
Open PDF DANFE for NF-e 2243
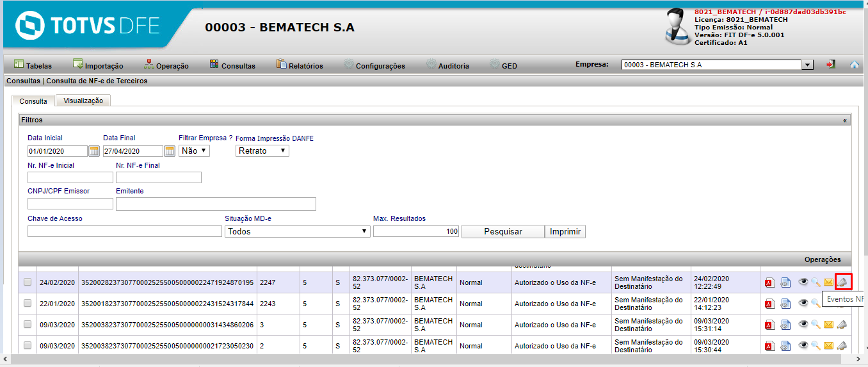[x=769, y=304]
